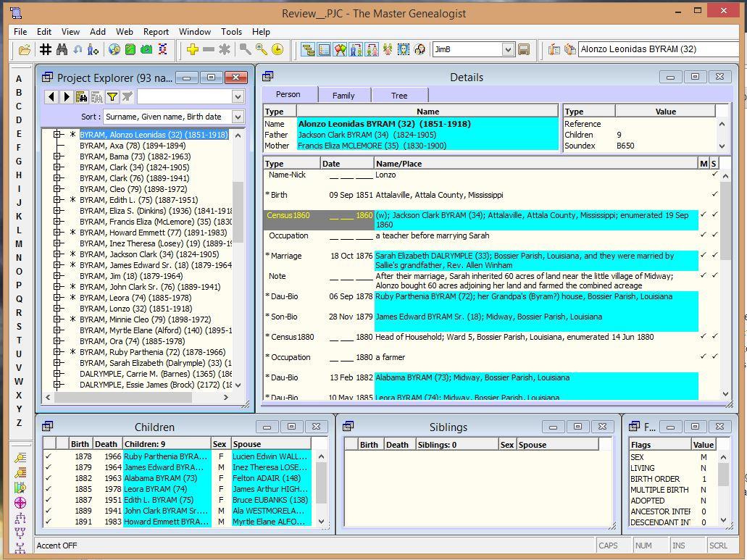Click the Alonzo Leonidas BYRAM focus field
747x560 pixels.
(659, 49)
